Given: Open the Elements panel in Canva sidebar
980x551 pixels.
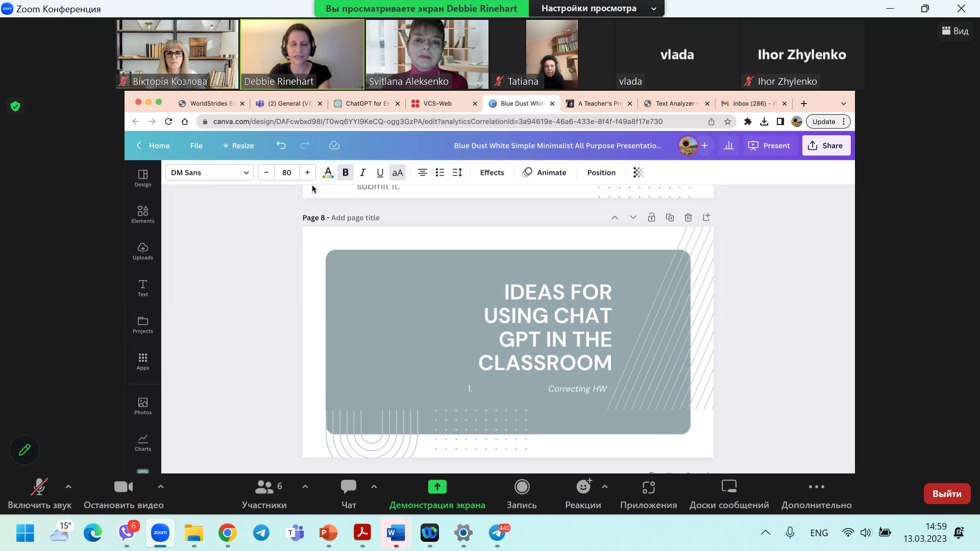Looking at the screenshot, I should (142, 214).
